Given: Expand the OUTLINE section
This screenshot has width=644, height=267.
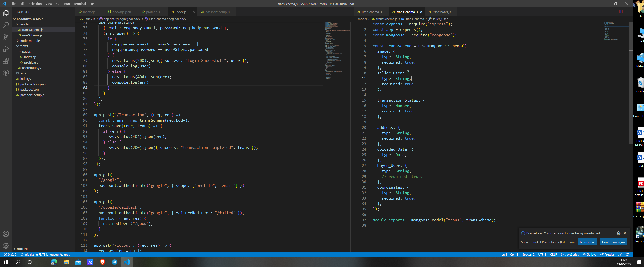Looking at the screenshot, I should point(22,249).
